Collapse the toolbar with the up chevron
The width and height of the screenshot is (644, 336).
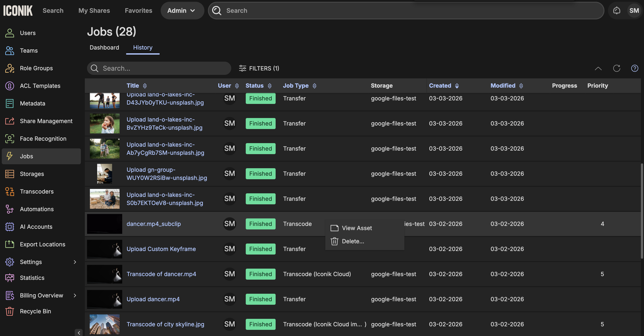[598, 68]
